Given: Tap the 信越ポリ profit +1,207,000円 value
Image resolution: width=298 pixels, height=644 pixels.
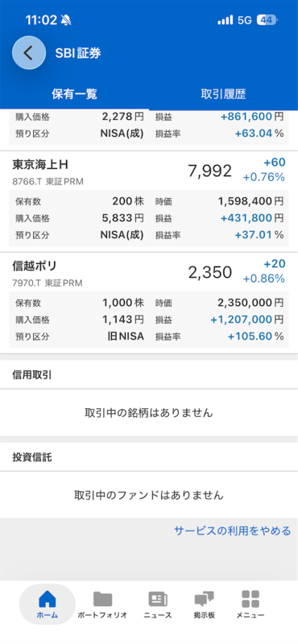Looking at the screenshot, I should [247, 320].
